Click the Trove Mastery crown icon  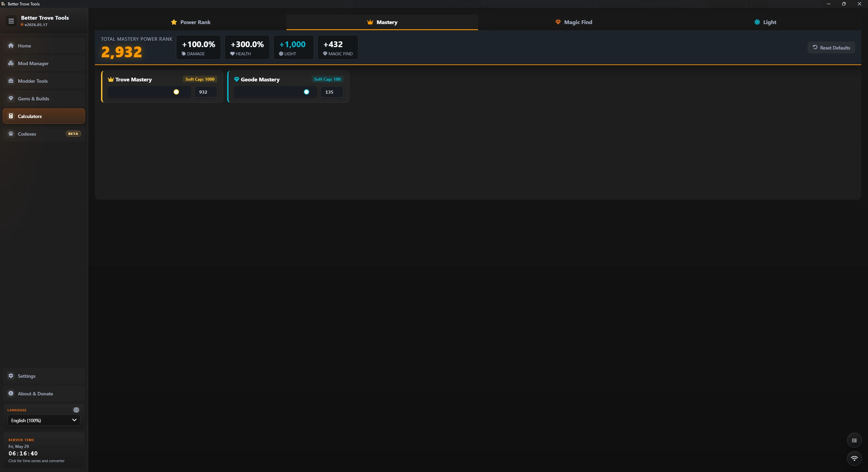[111, 79]
